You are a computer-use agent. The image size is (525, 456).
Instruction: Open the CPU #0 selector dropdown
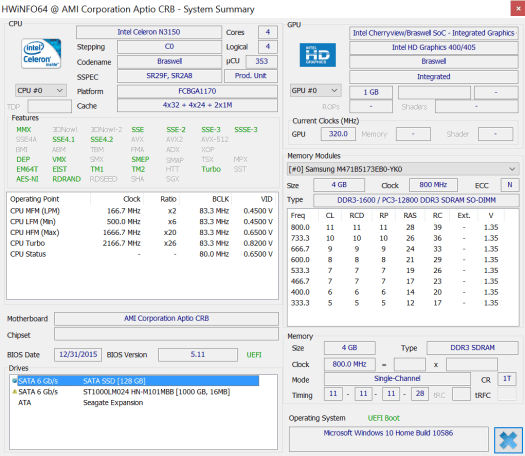41,90
